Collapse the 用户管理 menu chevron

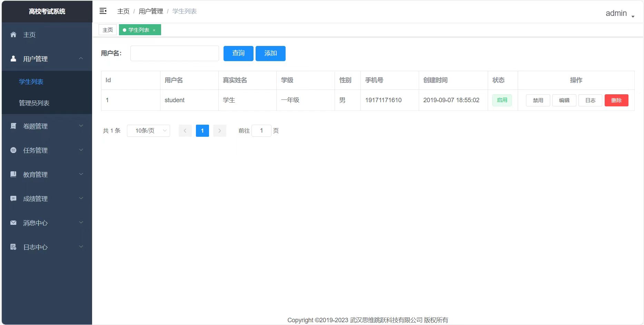(81, 58)
